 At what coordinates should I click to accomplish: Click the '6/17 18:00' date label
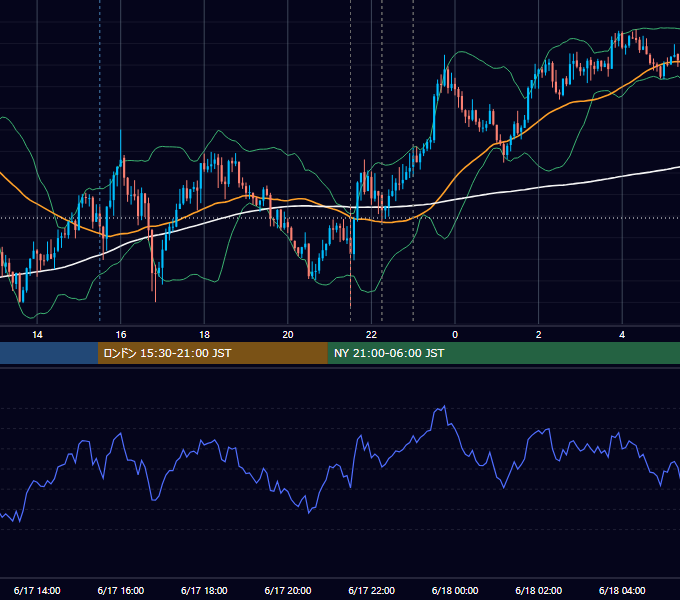point(204,590)
